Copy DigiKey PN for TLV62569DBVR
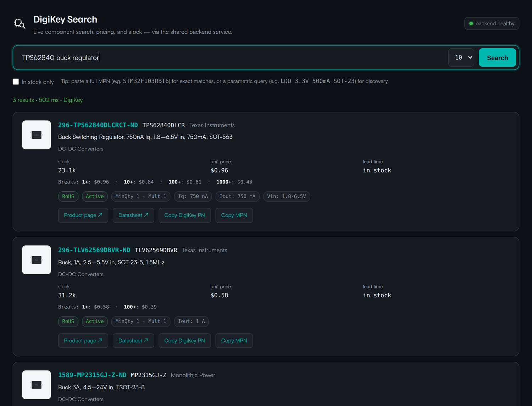Image resolution: width=532 pixels, height=406 pixels. click(x=185, y=341)
